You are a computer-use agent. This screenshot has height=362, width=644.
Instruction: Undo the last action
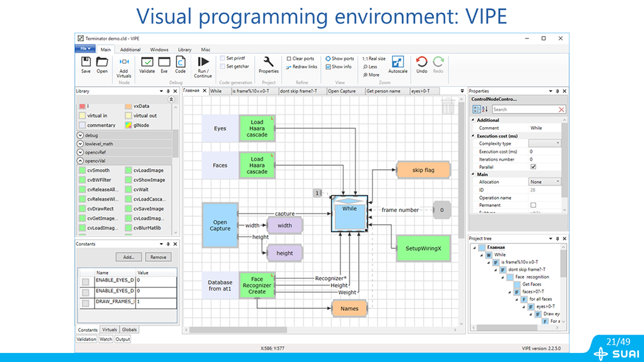coord(422,62)
